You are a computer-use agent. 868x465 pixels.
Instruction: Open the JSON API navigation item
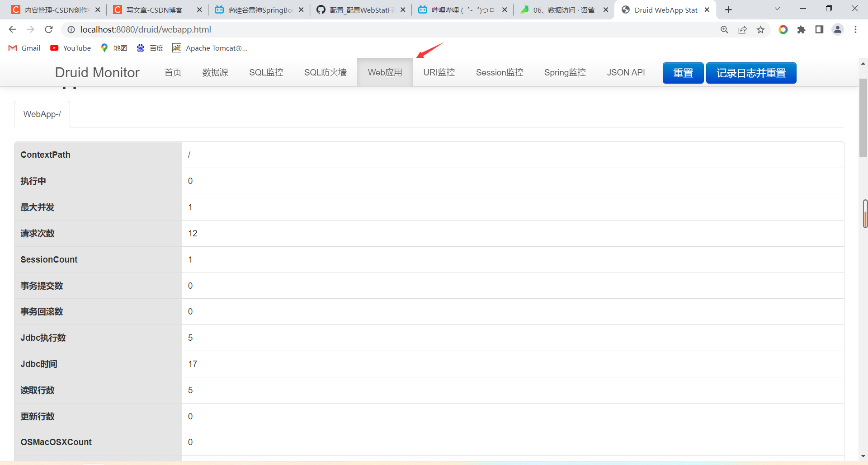tap(626, 72)
